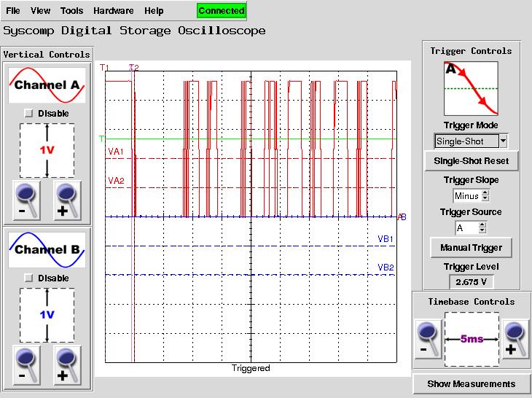Click the Channel A 1V scale display
This screenshot has height=398, width=532.
pyautogui.click(x=47, y=150)
